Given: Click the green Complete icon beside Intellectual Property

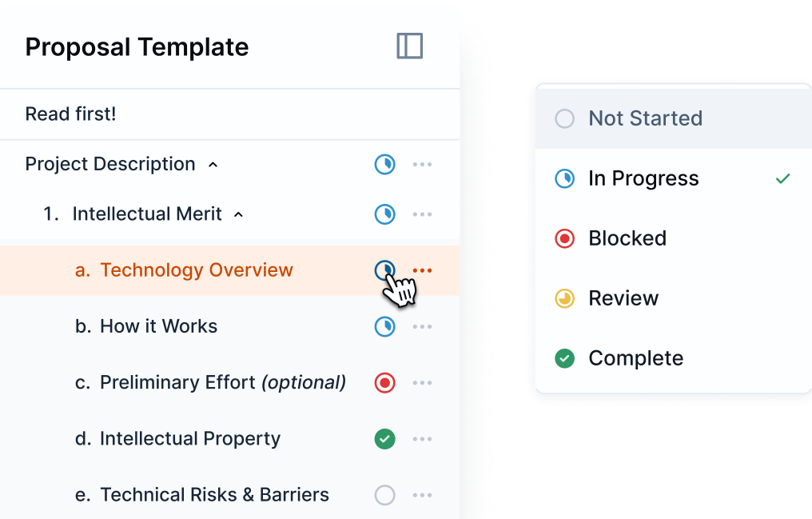Looking at the screenshot, I should (x=384, y=438).
